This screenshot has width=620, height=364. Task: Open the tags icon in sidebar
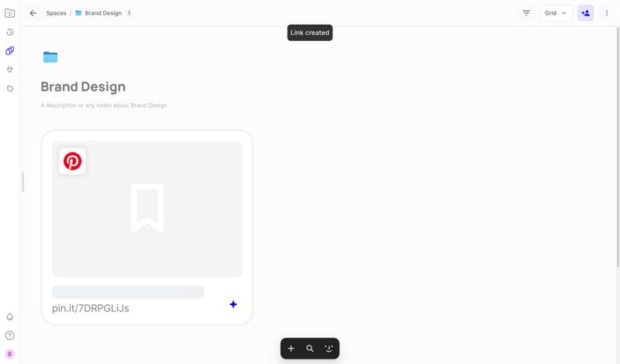pyautogui.click(x=10, y=89)
